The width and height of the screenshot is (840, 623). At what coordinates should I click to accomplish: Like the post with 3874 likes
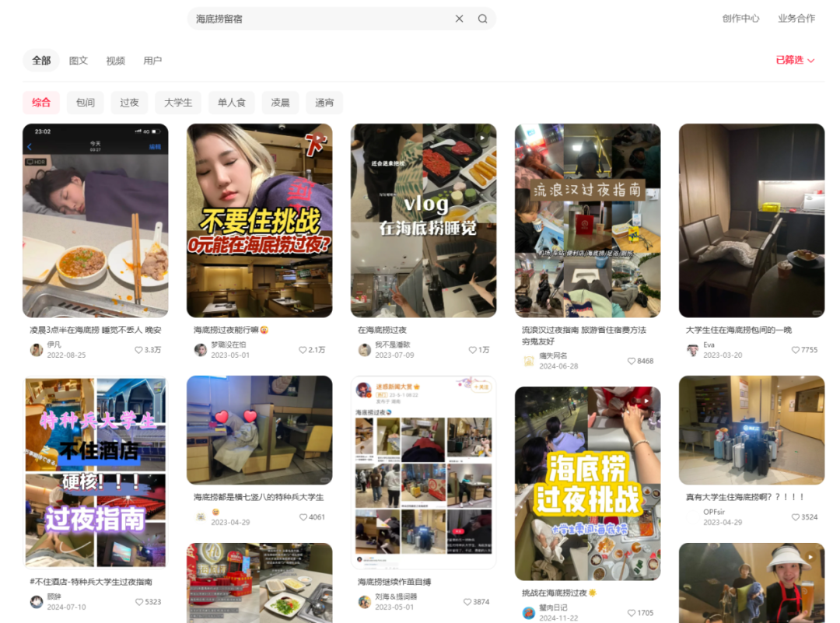467,601
